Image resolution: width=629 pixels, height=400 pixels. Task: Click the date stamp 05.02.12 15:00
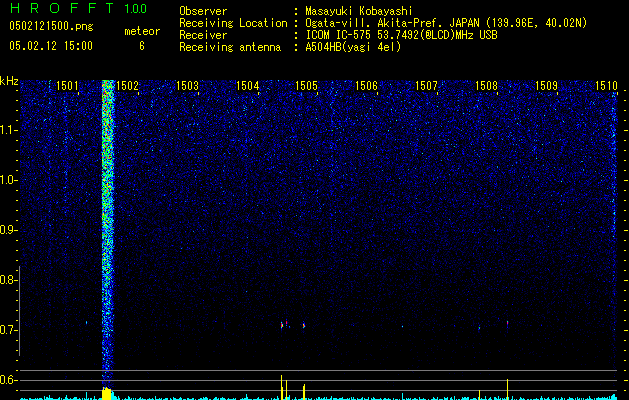click(x=51, y=46)
